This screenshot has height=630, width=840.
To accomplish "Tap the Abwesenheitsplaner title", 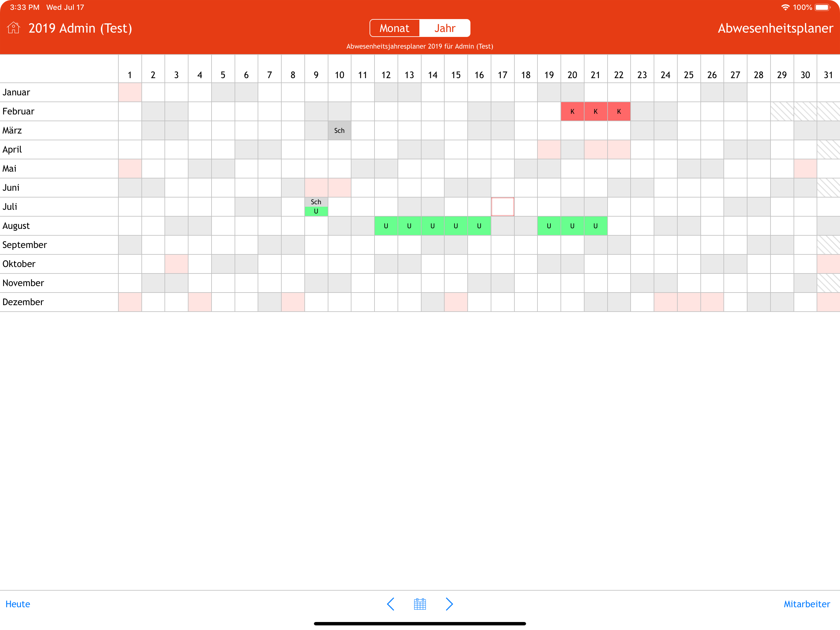I will (x=775, y=28).
